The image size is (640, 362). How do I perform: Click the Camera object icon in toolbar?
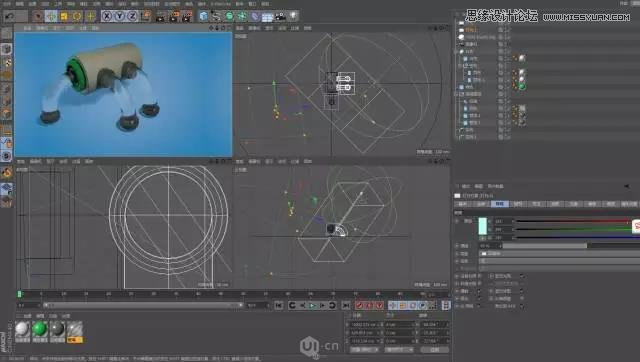pyautogui.click(x=280, y=16)
